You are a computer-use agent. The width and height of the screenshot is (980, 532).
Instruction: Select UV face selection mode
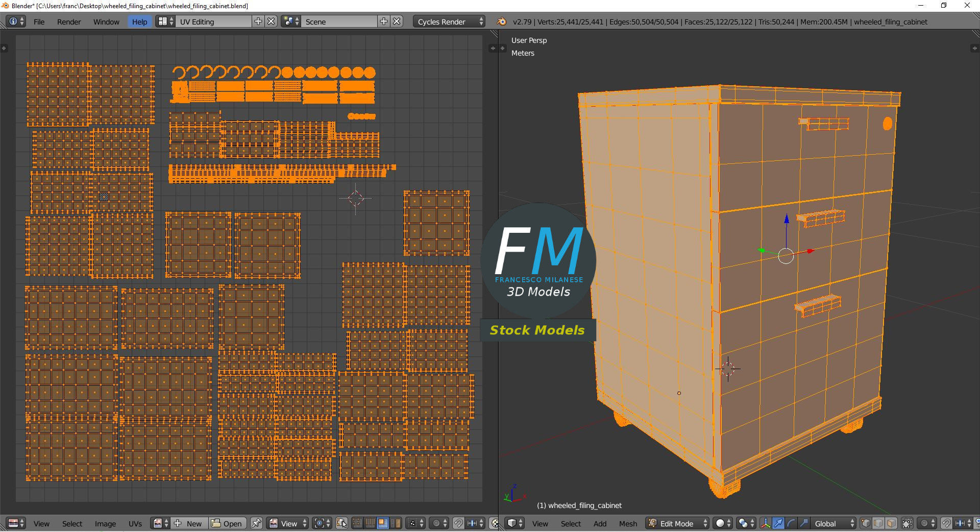coord(382,523)
